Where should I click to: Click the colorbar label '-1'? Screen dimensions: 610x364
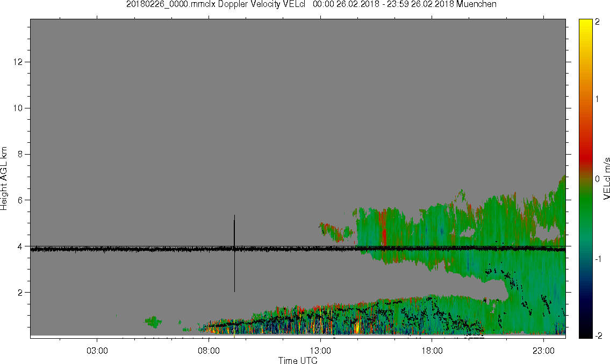pyautogui.click(x=598, y=259)
